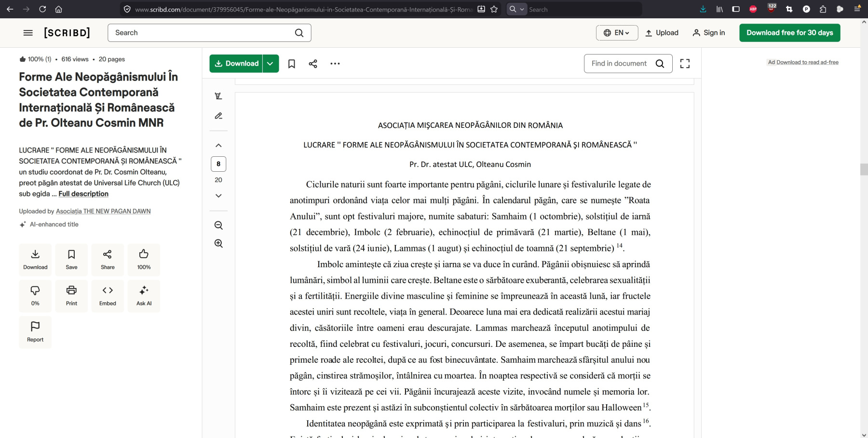
Task: Go to next page with down chevron
Action: (218, 196)
